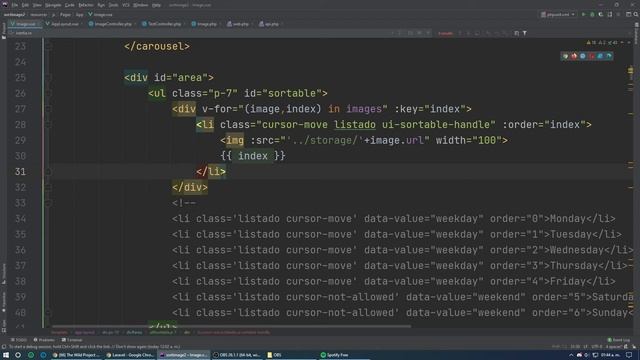The width and height of the screenshot is (640, 360).
Task: Click the Windows Start button
Action: point(6,355)
